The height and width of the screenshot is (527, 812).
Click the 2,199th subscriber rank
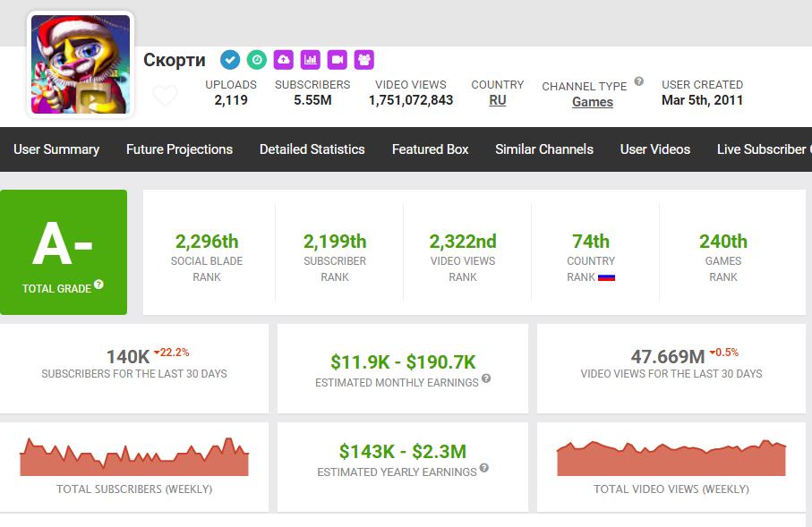(335, 242)
